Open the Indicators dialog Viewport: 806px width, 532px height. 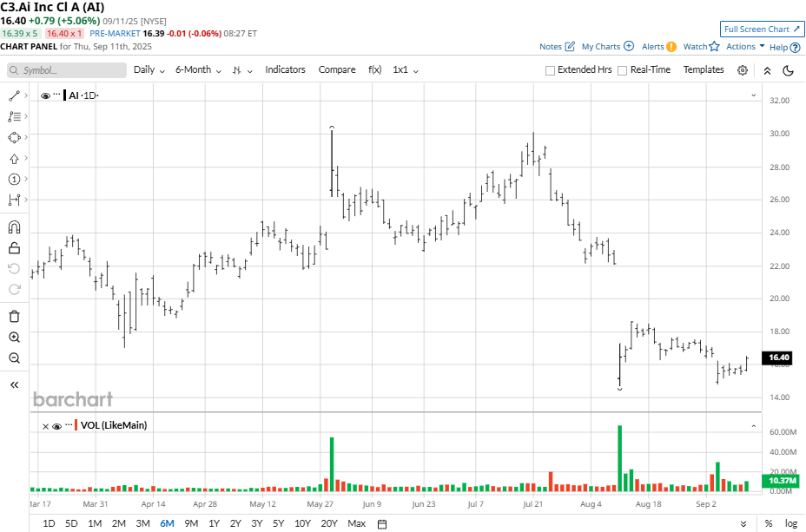tap(285, 69)
